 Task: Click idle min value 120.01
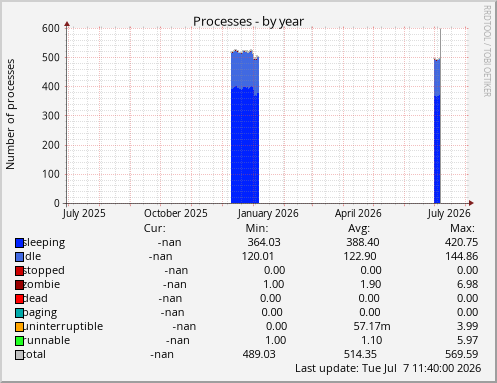point(258,256)
